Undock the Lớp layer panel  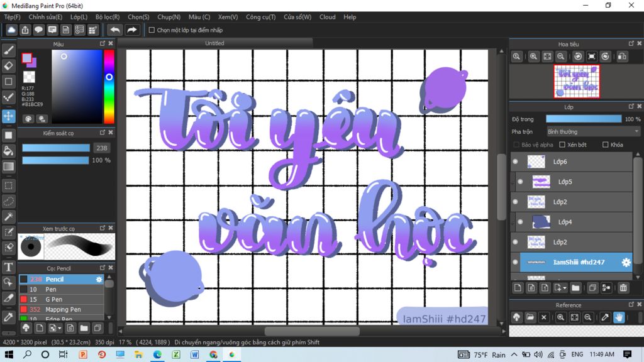631,107
